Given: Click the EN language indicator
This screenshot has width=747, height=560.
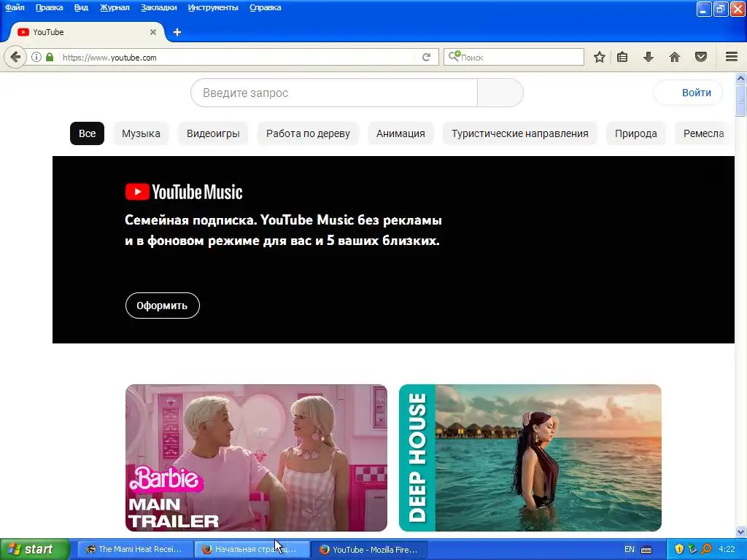Looking at the screenshot, I should [x=630, y=549].
